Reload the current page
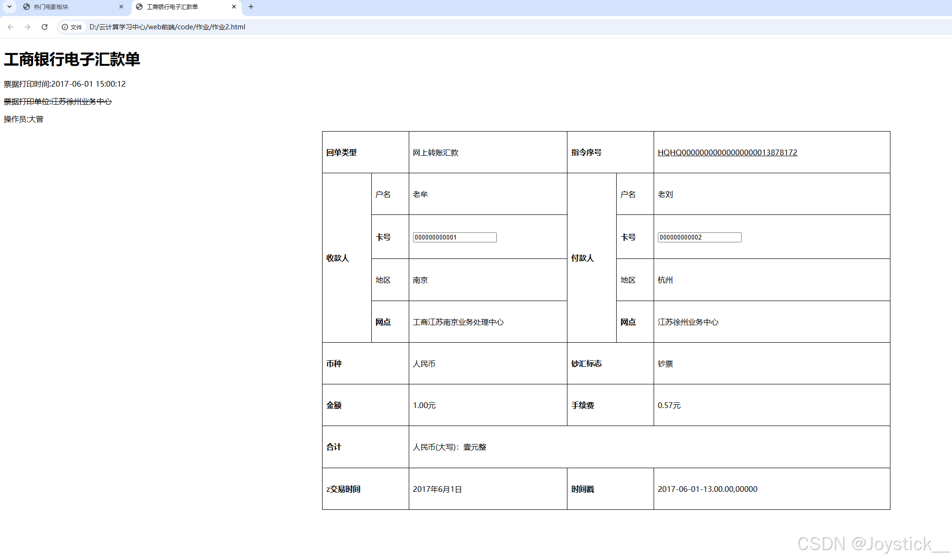952x560 pixels. [x=45, y=27]
